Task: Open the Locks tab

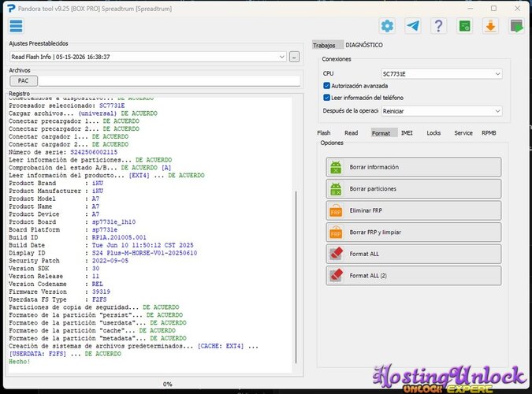Action: (433, 133)
